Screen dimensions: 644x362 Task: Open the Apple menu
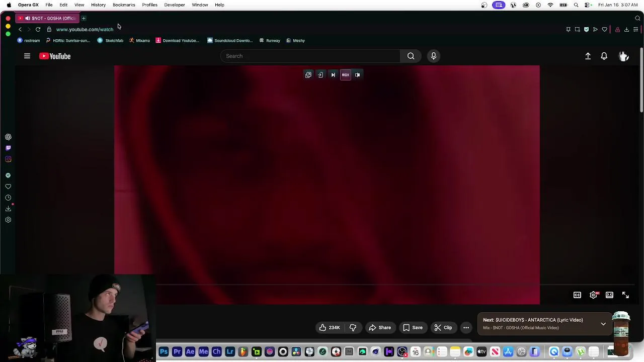(x=9, y=5)
